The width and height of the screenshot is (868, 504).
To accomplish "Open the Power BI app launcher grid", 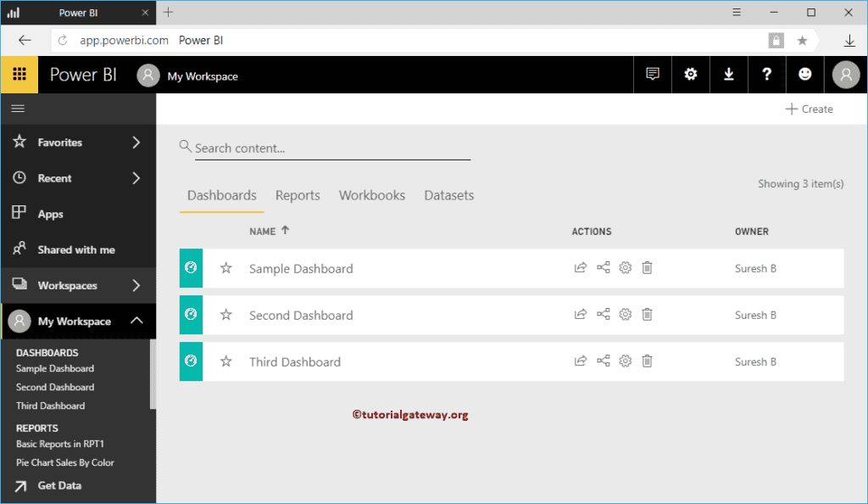I will coord(19,75).
